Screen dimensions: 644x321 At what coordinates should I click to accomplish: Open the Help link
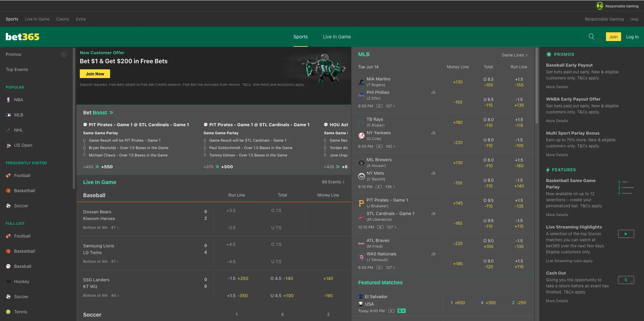[634, 19]
